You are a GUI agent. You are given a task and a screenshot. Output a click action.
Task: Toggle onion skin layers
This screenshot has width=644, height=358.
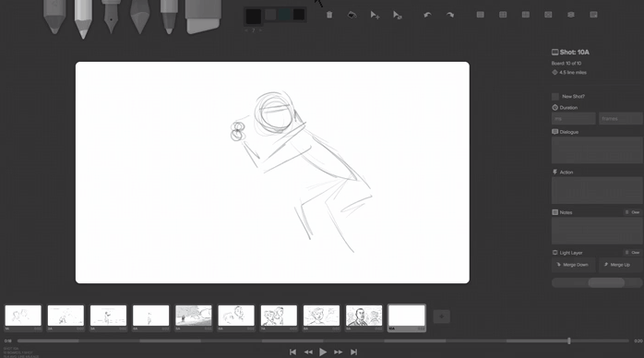(571, 15)
